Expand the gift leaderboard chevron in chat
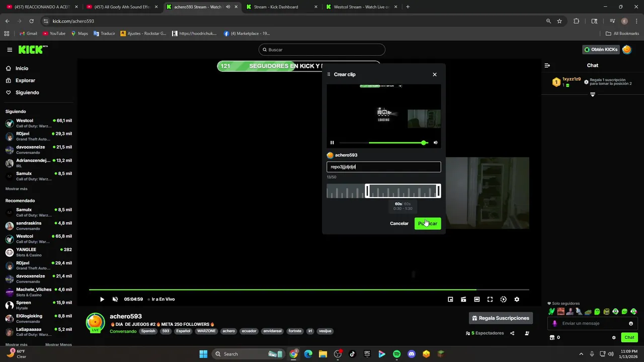This screenshot has width=644, height=362. pos(592,95)
